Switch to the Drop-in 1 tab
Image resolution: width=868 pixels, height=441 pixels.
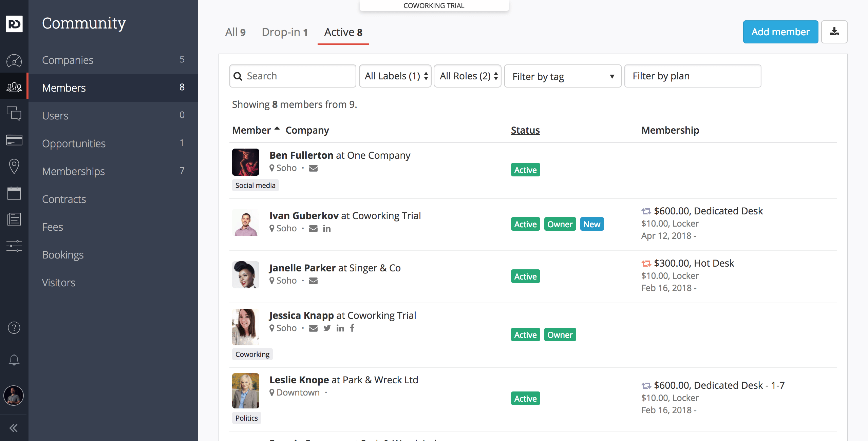285,32
